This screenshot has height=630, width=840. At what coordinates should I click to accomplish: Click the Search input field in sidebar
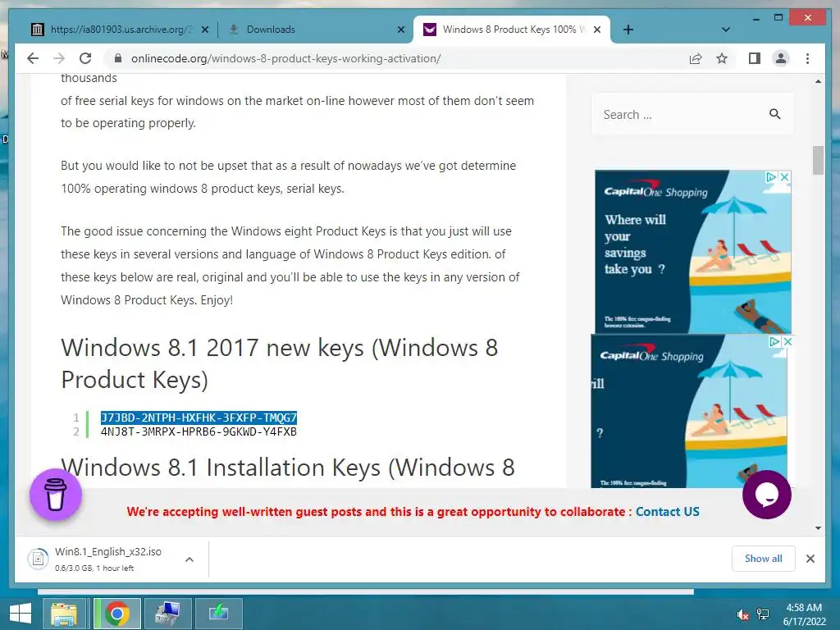[680, 115]
